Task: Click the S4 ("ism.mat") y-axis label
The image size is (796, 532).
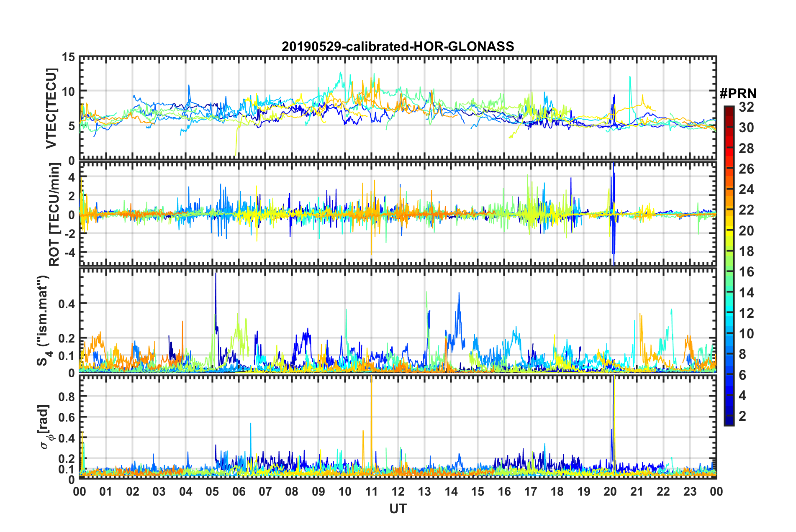Action: (44, 320)
